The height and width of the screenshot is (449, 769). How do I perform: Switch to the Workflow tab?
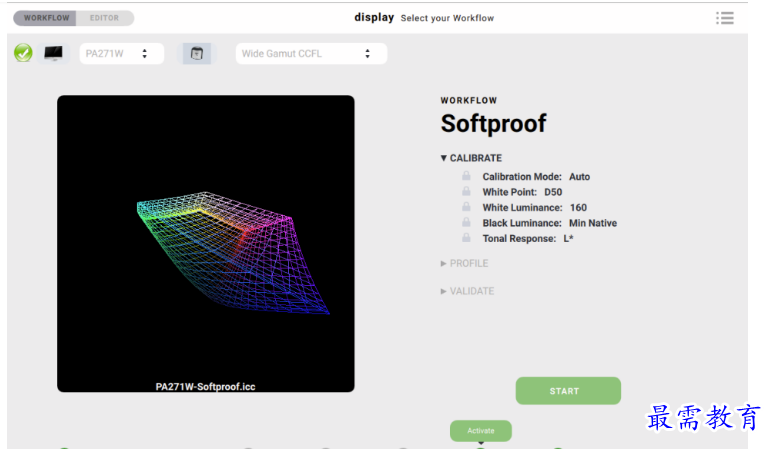(45, 18)
